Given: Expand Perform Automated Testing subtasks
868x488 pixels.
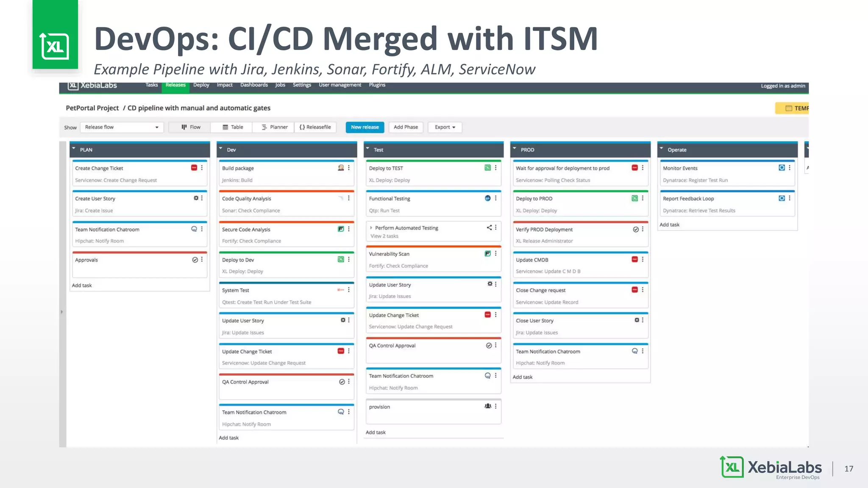Looking at the screenshot, I should pyautogui.click(x=371, y=227).
